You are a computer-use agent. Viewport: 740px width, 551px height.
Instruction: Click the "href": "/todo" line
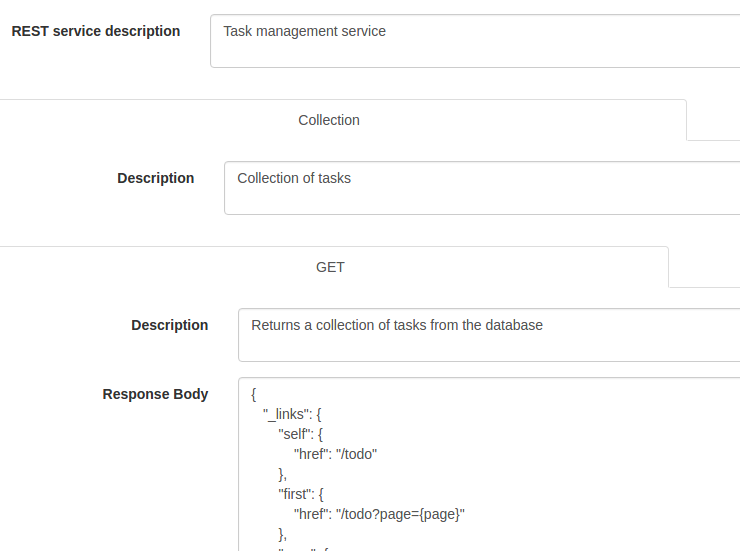(336, 454)
